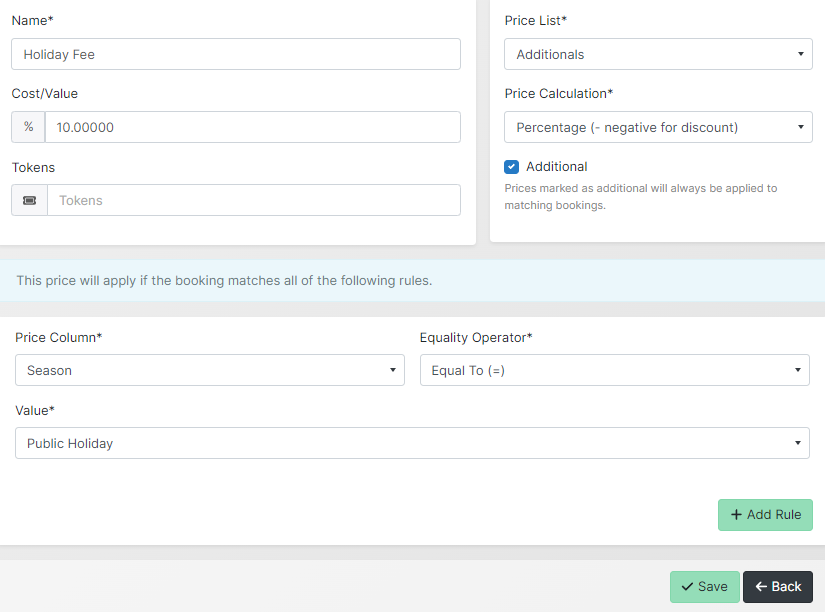The width and height of the screenshot is (825, 612).
Task: Click the percent symbol beside Cost/Value
Action: pos(28,127)
